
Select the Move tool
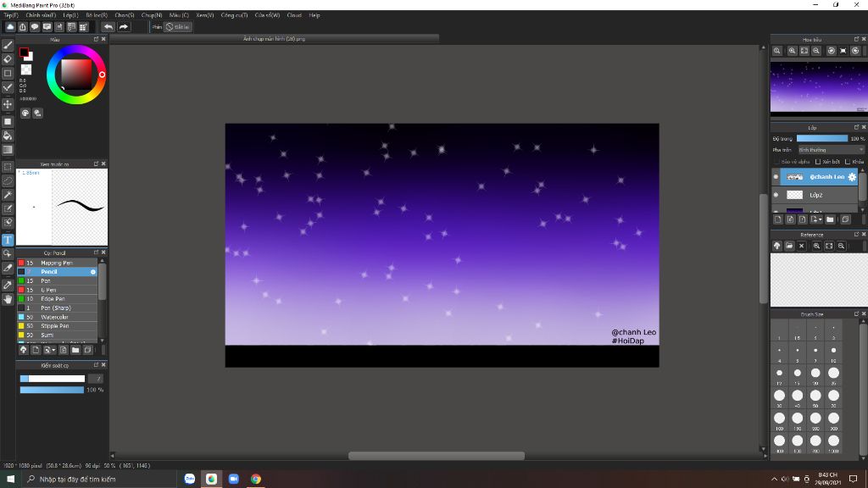point(8,104)
